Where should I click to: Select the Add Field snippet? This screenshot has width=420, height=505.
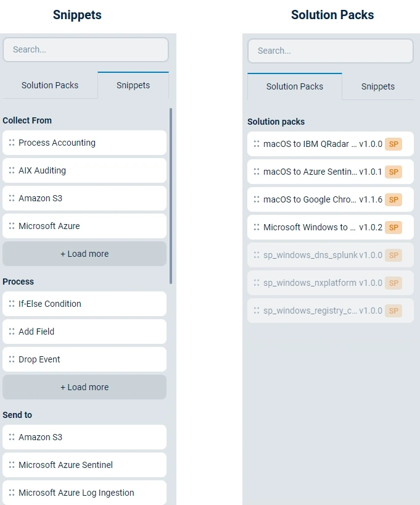click(x=84, y=332)
